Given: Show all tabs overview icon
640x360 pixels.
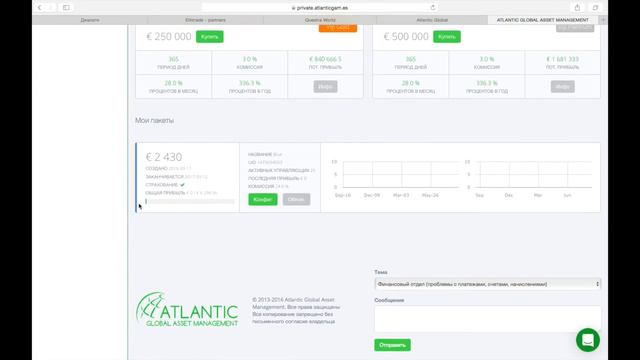Looking at the screenshot, I should click(595, 7).
